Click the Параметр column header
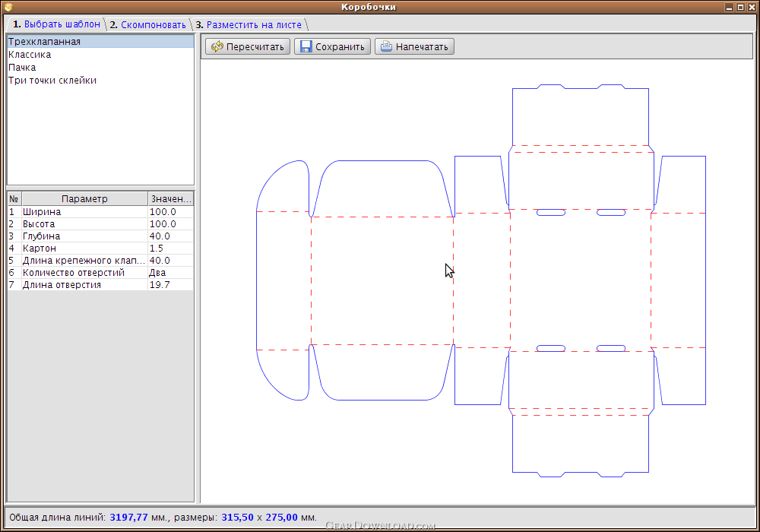 click(84, 198)
